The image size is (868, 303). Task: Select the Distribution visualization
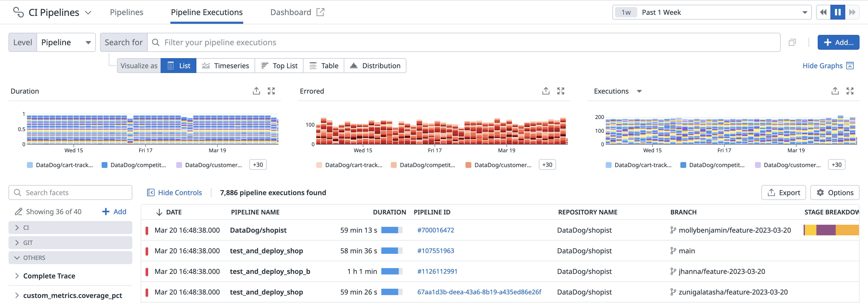[375, 66]
